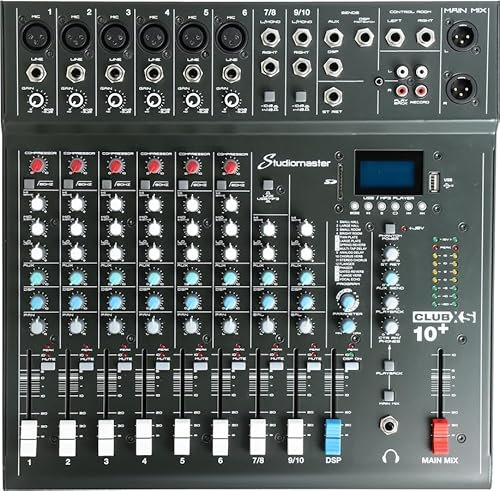This screenshot has width=500, height=491.
Task: Click the blue DSP fader
Action: [333, 437]
